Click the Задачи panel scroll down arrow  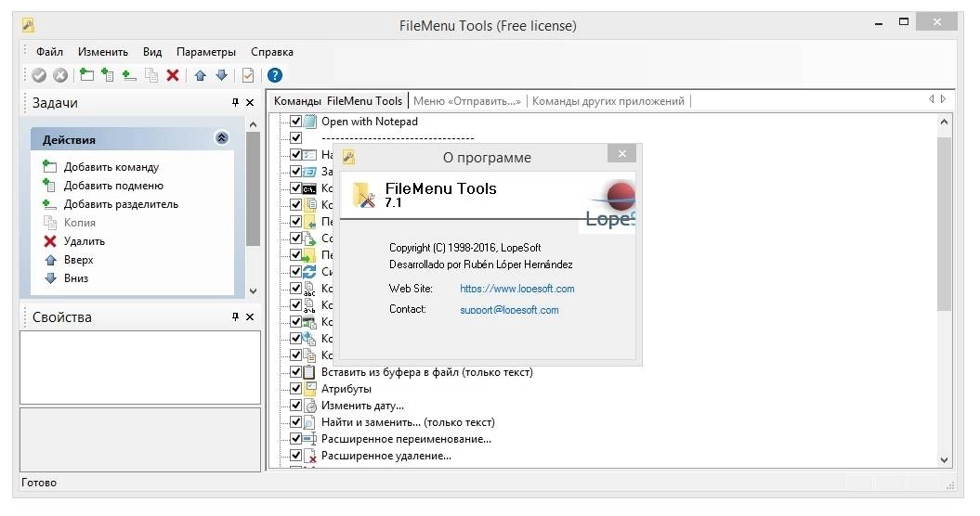point(253,290)
